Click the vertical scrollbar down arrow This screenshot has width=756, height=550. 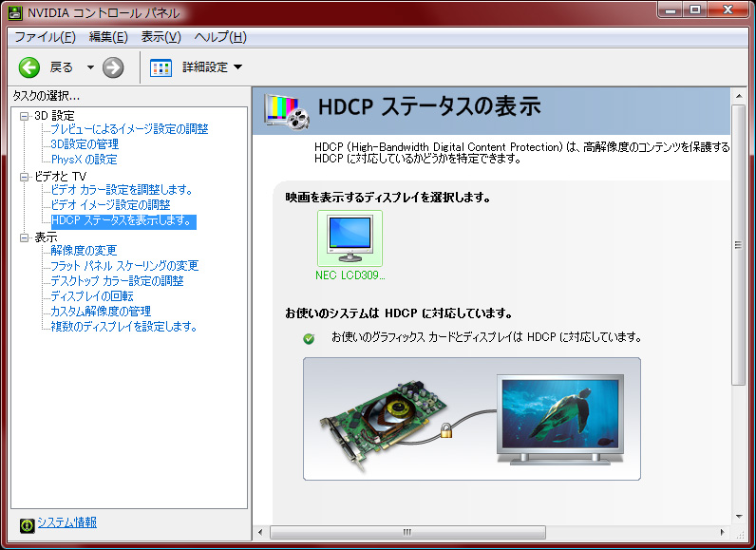point(738,517)
